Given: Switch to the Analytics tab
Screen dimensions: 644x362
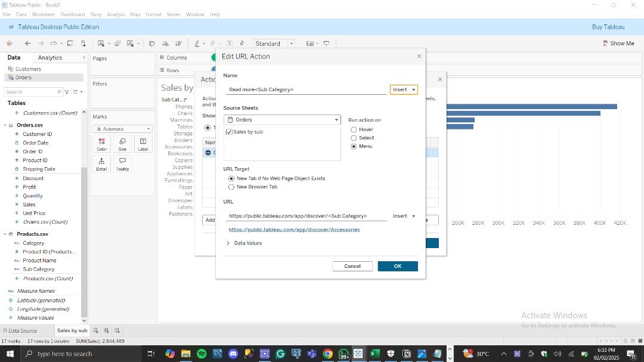Looking at the screenshot, I should tap(49, 57).
